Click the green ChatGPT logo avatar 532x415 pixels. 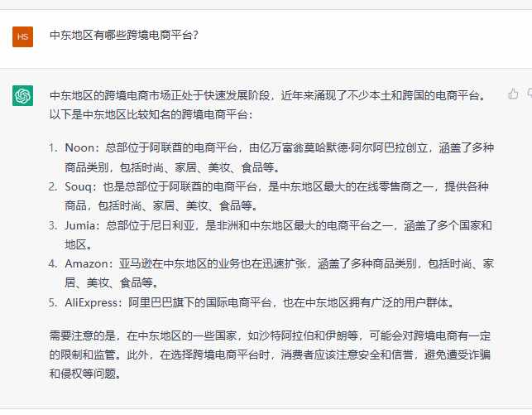click(x=22, y=96)
